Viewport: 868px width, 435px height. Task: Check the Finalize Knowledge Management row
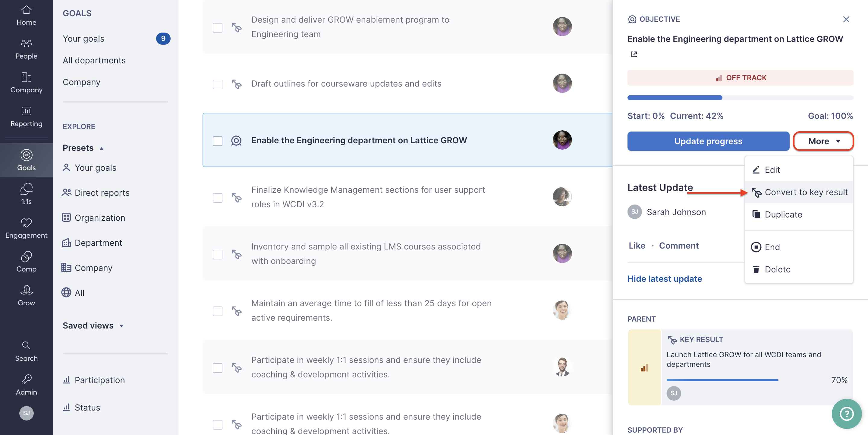tap(218, 197)
